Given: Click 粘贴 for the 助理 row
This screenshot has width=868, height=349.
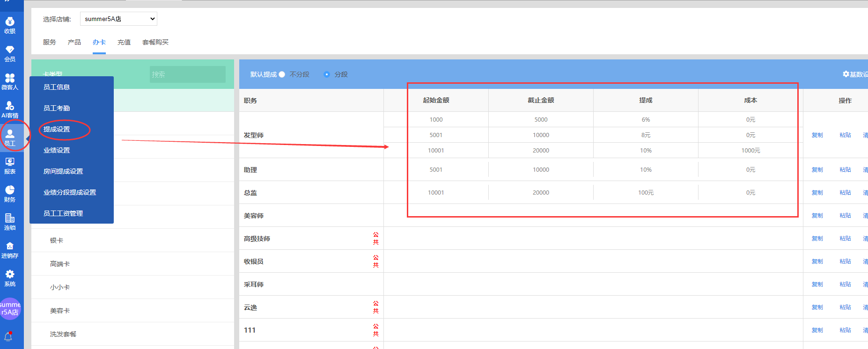Looking at the screenshot, I should pos(845,170).
